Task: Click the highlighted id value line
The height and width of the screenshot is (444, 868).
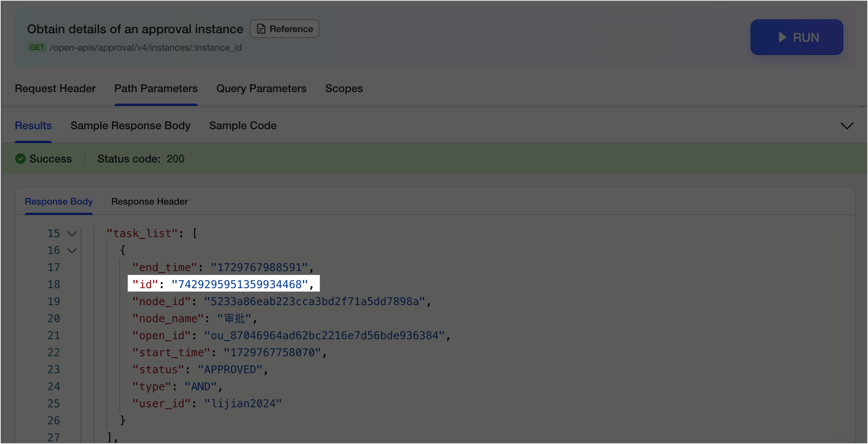Action: pyautogui.click(x=223, y=284)
